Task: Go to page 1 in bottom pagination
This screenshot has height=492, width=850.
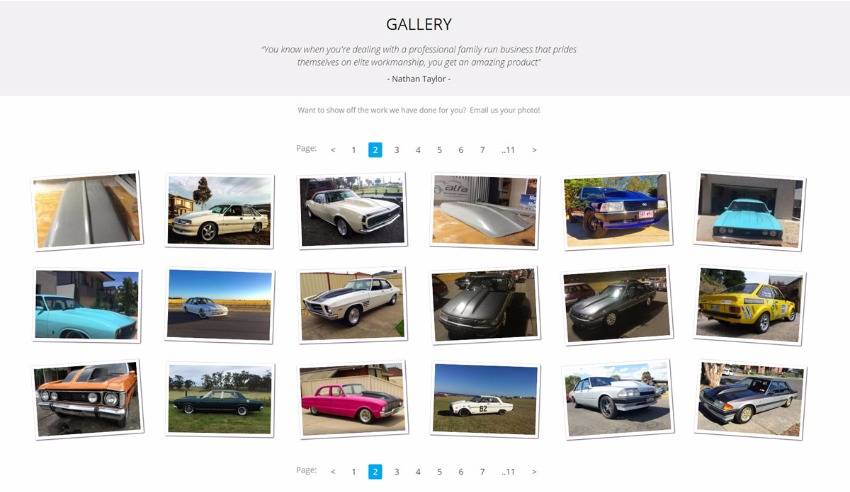Action: coord(354,472)
